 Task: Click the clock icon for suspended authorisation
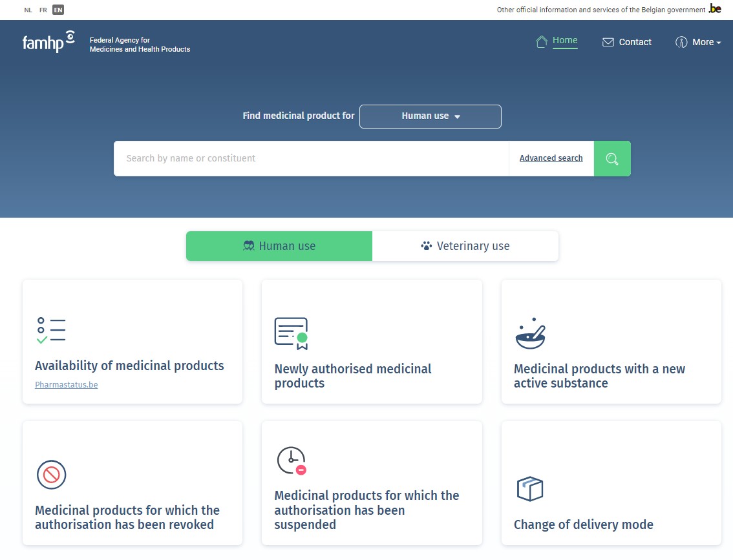[x=292, y=461]
